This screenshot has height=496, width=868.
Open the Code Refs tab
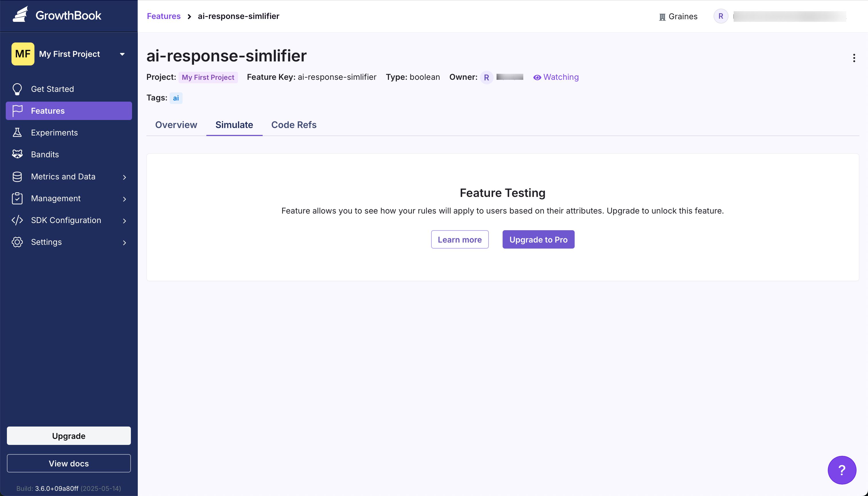click(294, 125)
